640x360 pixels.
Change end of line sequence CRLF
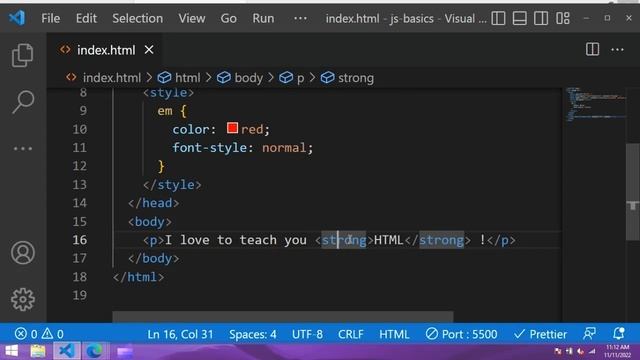click(351, 334)
